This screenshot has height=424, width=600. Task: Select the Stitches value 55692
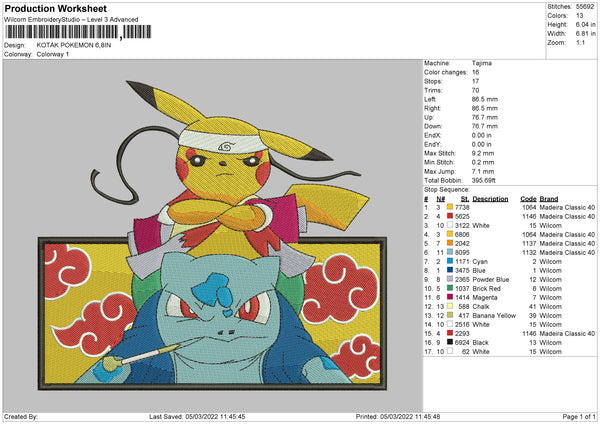(x=585, y=7)
